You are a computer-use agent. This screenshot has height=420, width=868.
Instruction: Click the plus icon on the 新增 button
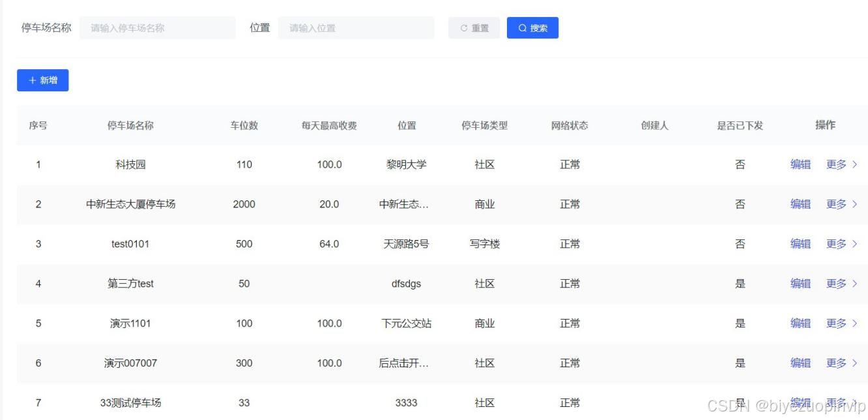[x=32, y=80]
